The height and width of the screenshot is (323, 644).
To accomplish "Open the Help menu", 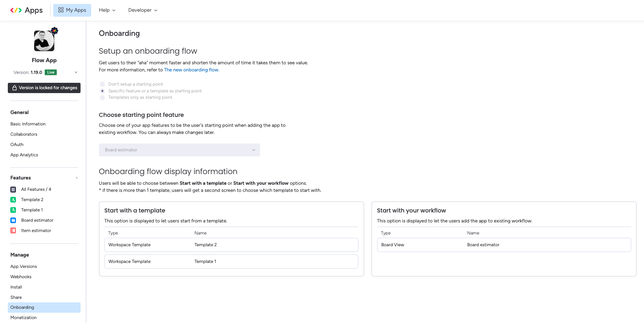I will point(107,10).
